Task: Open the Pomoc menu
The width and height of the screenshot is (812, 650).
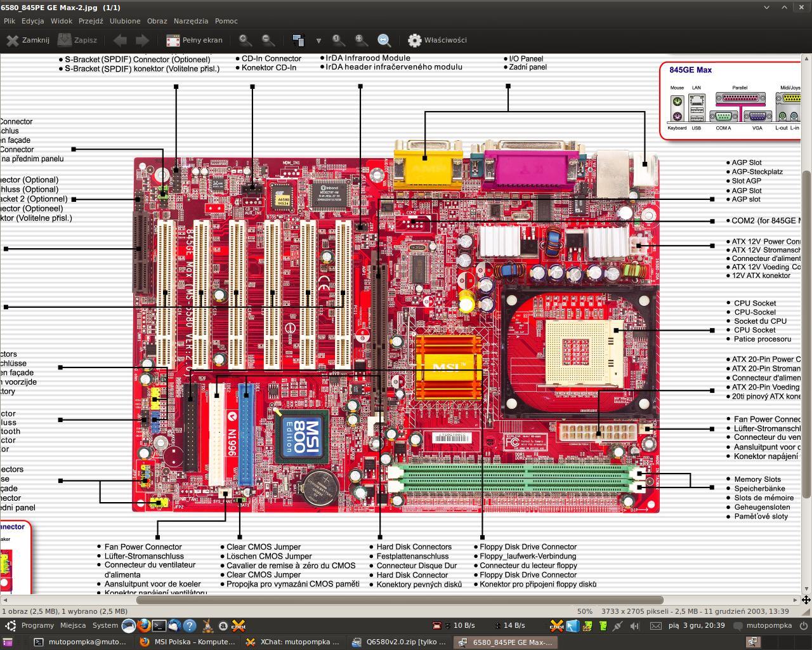Action: coord(226,21)
